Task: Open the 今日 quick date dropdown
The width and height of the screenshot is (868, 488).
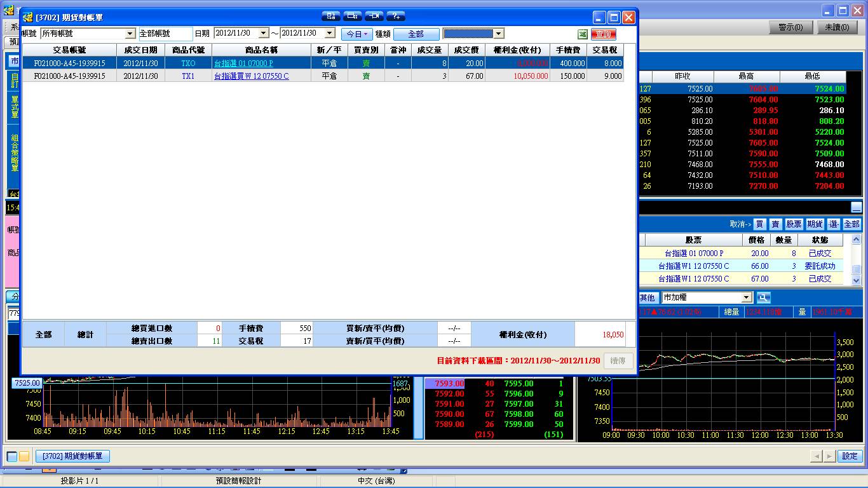Action: tap(357, 34)
